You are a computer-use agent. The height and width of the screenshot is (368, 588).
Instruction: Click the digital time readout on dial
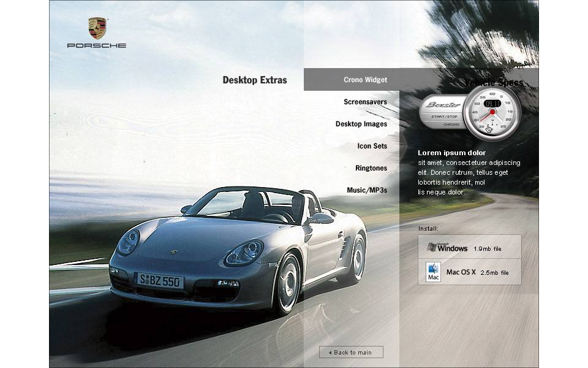pos(492,104)
